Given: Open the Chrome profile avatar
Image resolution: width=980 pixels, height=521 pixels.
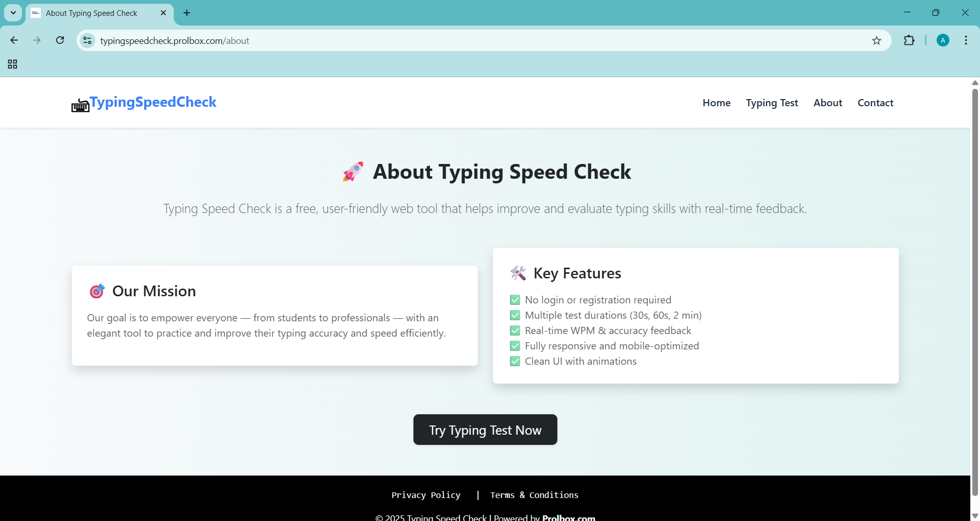Looking at the screenshot, I should [x=943, y=40].
